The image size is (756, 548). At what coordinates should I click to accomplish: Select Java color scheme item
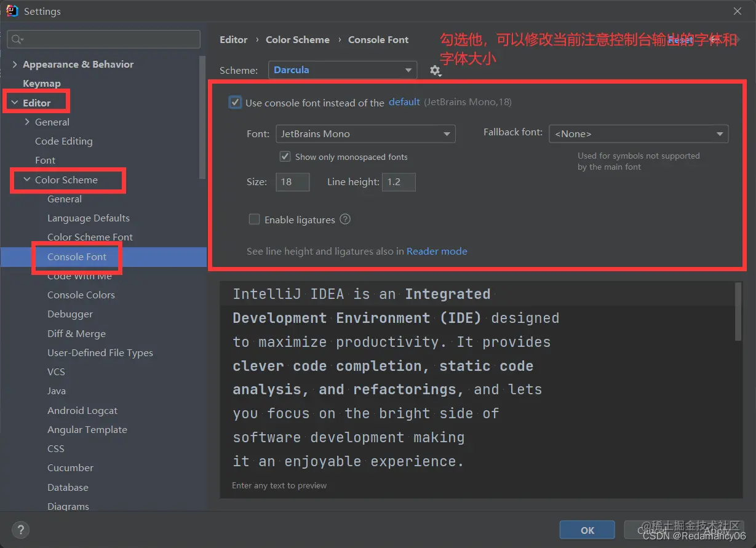57,391
